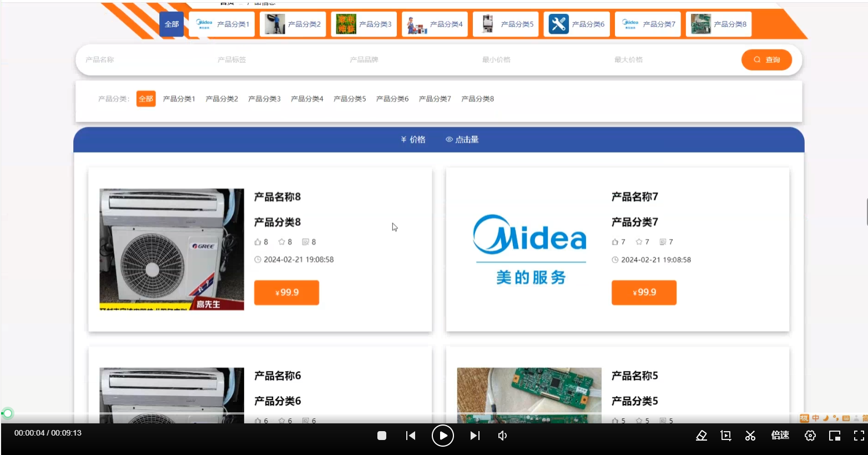This screenshot has width=868, height=455.
Task: Select the orange 全部 filter tag
Action: pyautogui.click(x=146, y=99)
